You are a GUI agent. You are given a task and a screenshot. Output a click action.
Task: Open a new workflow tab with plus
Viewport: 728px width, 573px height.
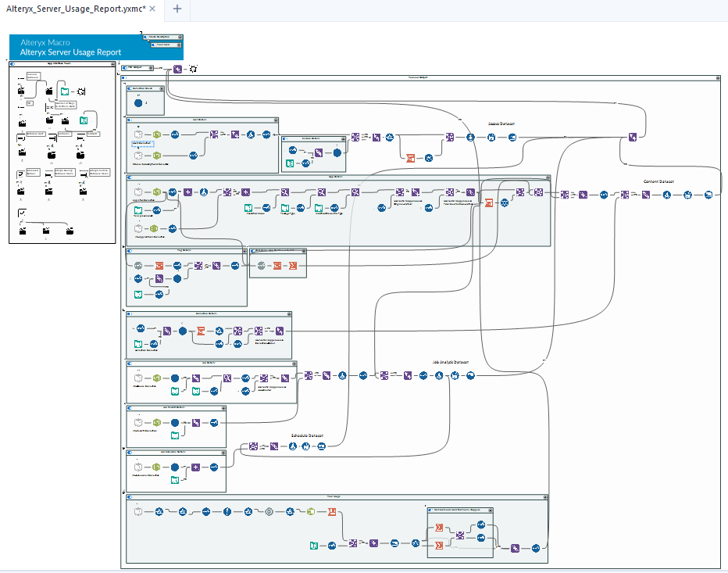point(177,9)
